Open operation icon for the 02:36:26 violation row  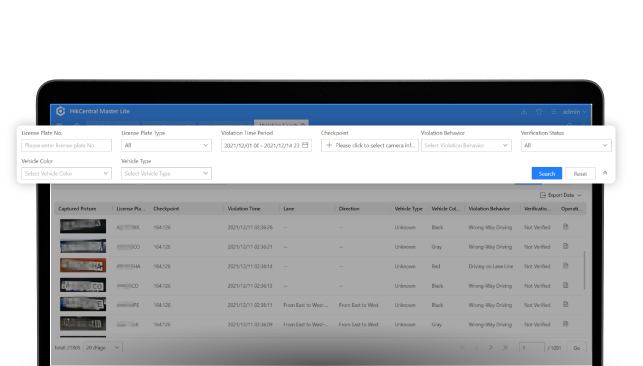[x=565, y=227]
